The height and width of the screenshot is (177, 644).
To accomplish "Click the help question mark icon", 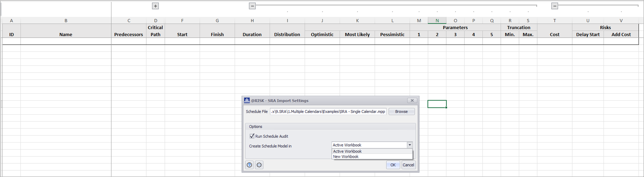I will (x=249, y=165).
